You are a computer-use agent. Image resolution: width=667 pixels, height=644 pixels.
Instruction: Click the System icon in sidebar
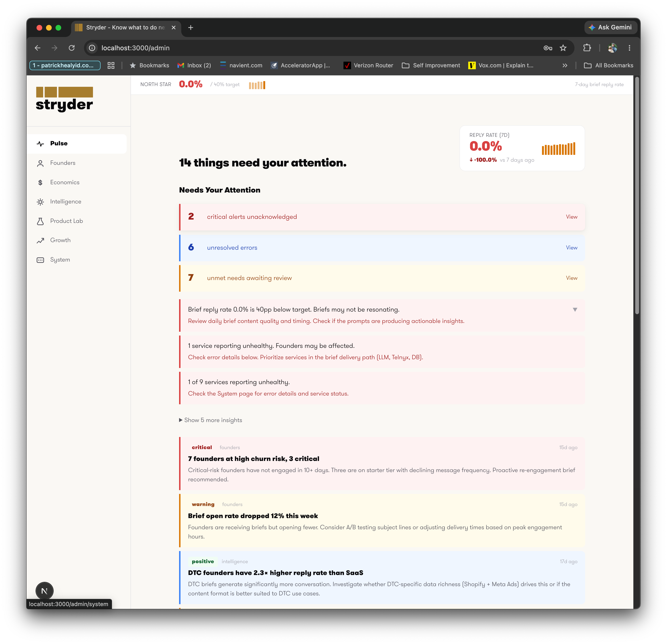pyautogui.click(x=40, y=260)
